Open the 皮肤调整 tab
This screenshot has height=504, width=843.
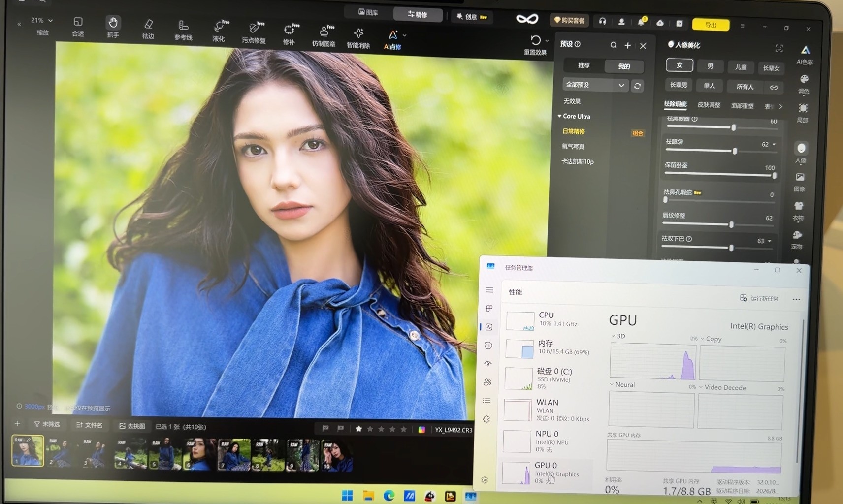click(x=709, y=105)
